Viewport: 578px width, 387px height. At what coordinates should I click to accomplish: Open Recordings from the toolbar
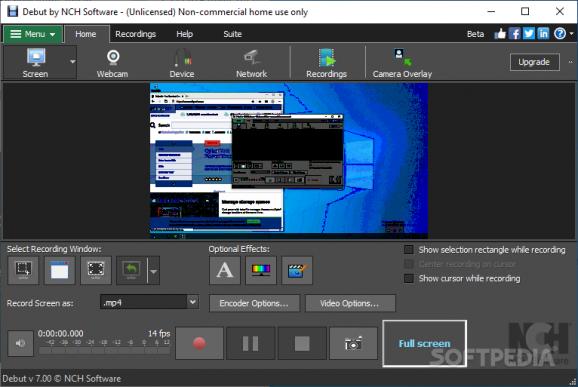pos(327,63)
